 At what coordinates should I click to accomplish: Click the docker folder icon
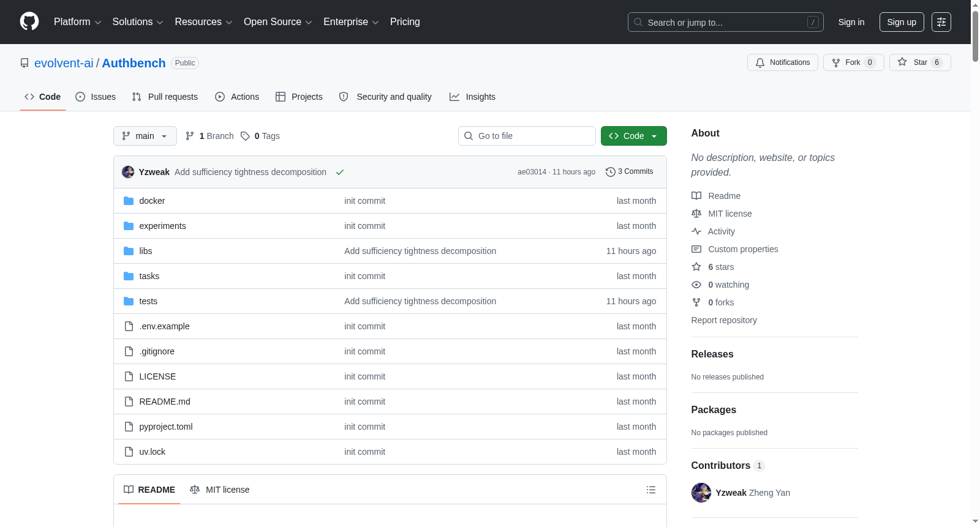tap(129, 201)
